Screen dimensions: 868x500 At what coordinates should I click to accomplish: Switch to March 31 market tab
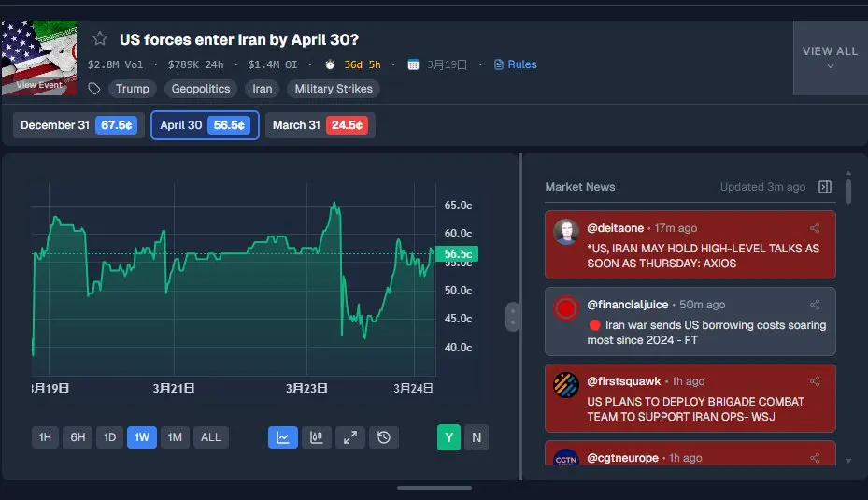pyautogui.click(x=320, y=125)
